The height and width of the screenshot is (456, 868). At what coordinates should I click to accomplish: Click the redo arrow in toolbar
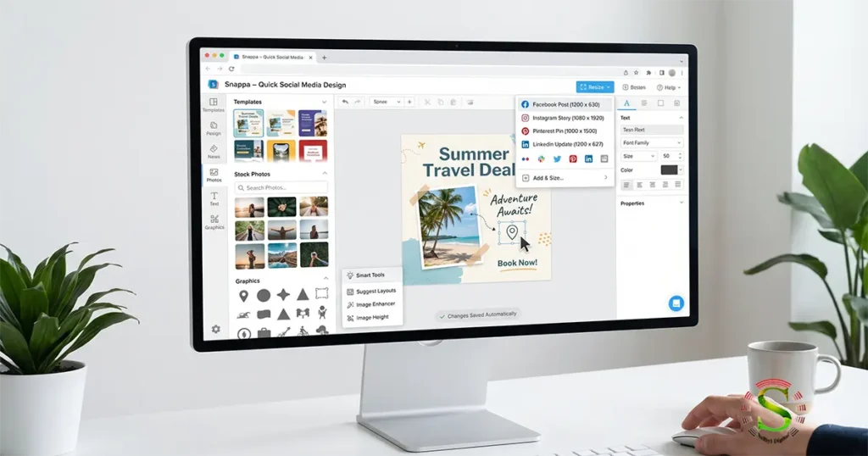[358, 102]
